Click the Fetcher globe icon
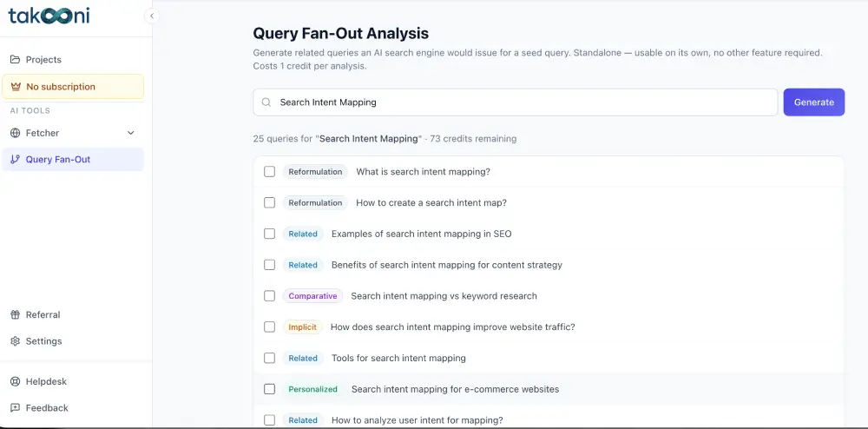 (15, 133)
